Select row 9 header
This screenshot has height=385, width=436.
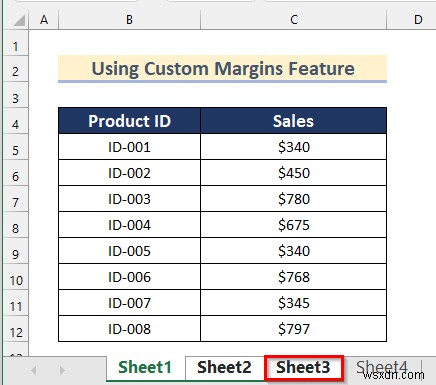pos(15,251)
